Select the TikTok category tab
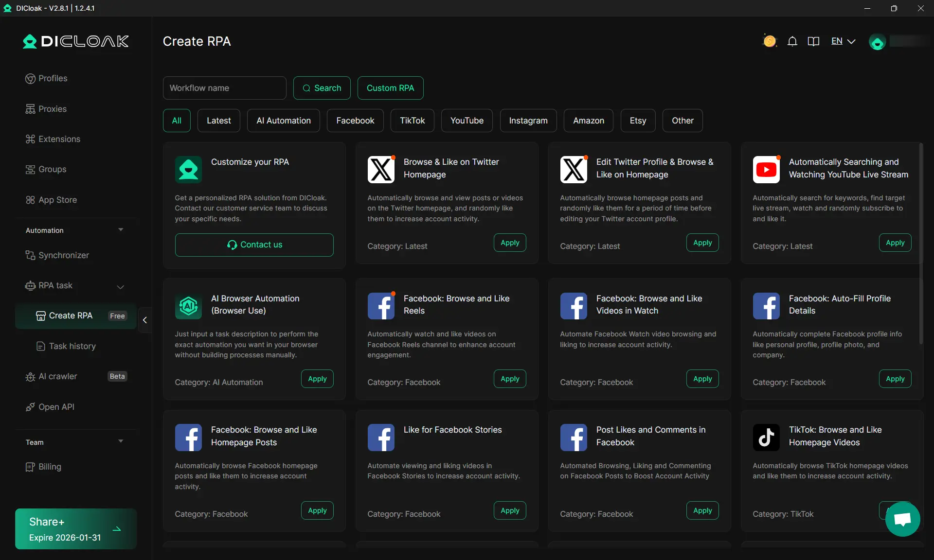The width and height of the screenshot is (934, 560). click(x=412, y=121)
